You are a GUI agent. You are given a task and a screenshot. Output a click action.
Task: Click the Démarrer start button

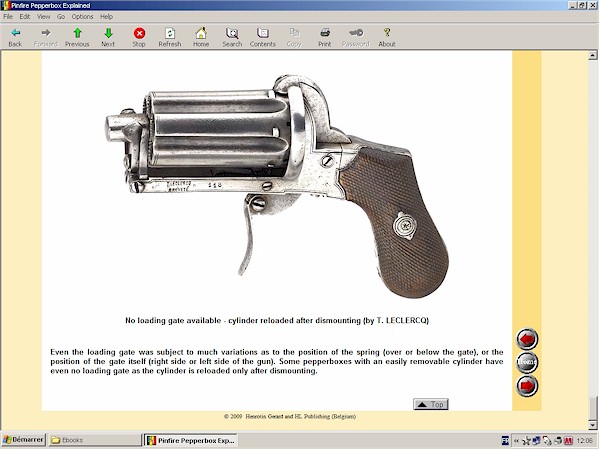[23, 440]
